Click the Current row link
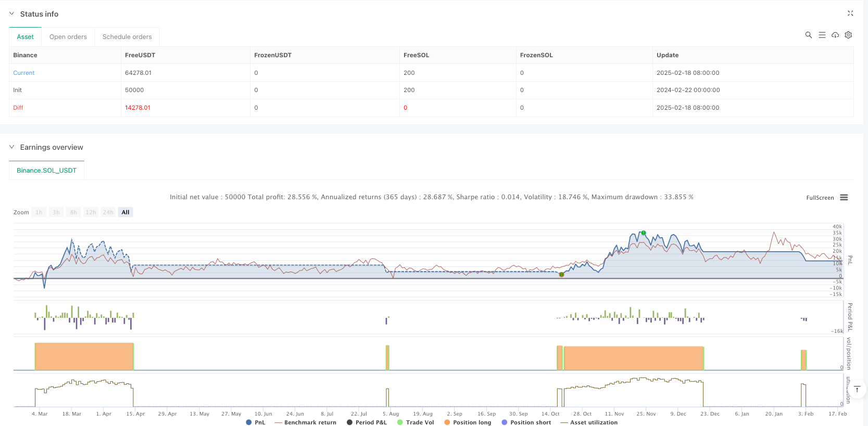Viewport: 868px width, 426px height. pyautogui.click(x=24, y=73)
